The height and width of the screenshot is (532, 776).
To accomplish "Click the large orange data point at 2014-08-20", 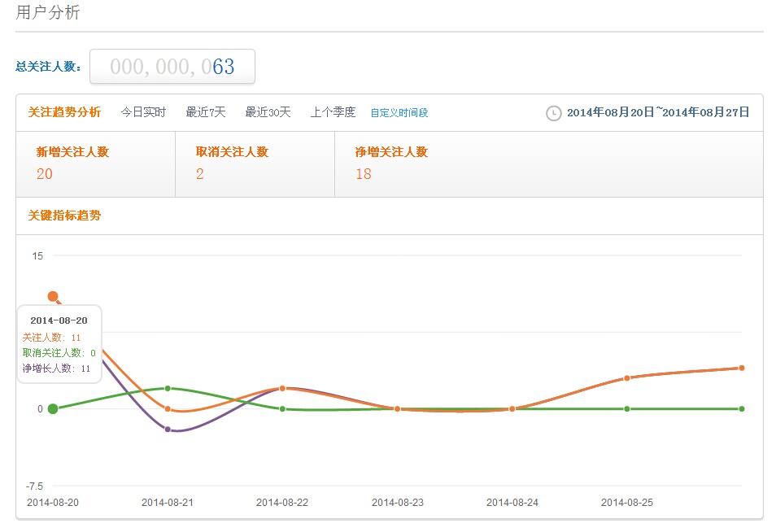I will point(53,296).
